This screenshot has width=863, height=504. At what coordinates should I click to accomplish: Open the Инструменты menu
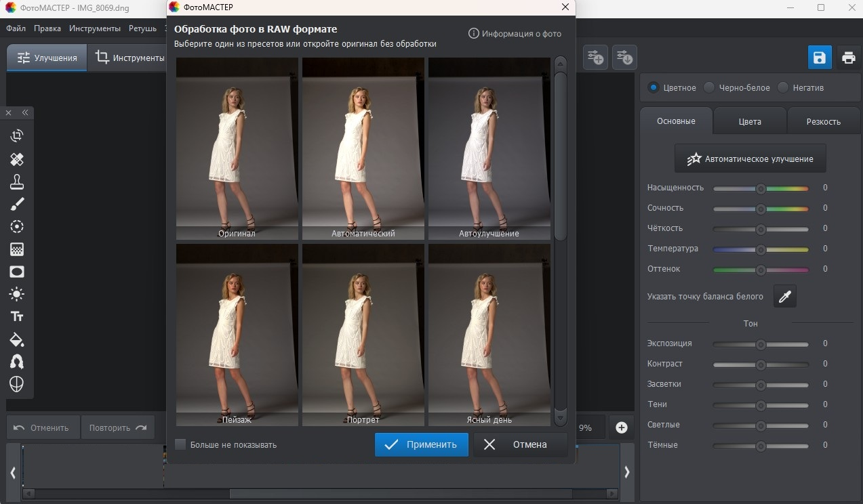[95, 28]
